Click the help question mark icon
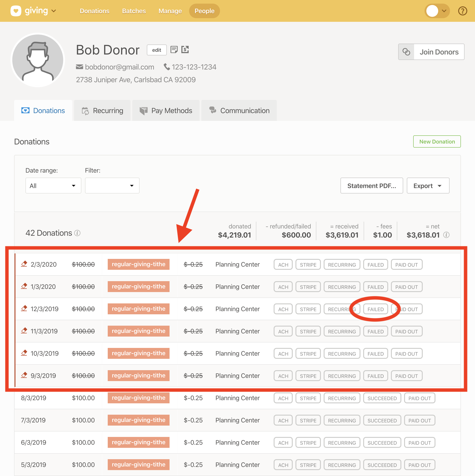 [x=462, y=11]
